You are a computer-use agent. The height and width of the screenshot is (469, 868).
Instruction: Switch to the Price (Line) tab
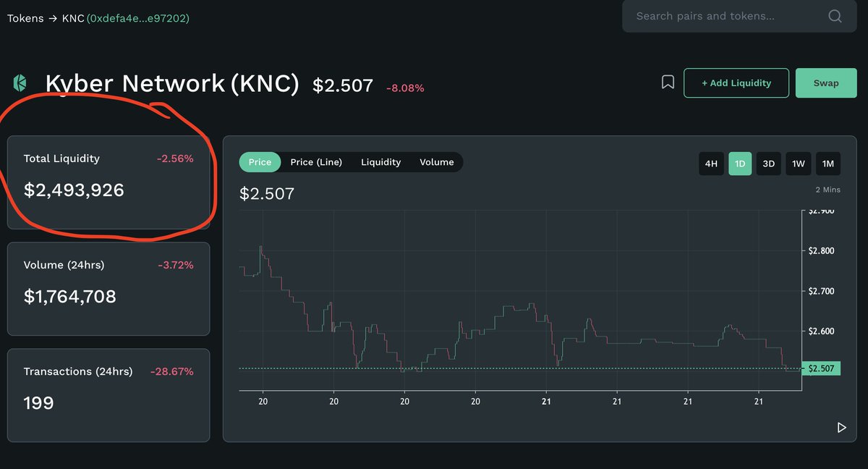tap(316, 162)
